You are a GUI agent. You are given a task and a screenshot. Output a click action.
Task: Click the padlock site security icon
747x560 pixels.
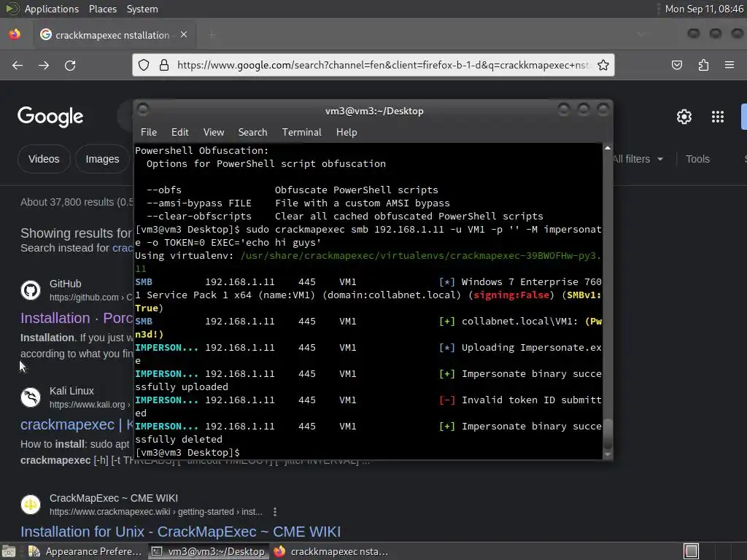click(164, 65)
